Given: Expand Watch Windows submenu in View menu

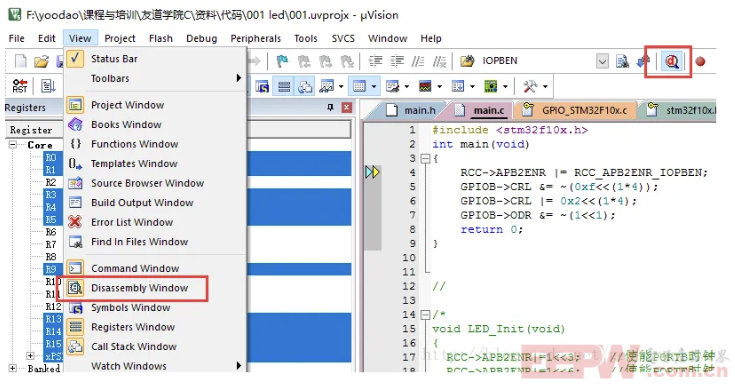Looking at the screenshot, I should pyautogui.click(x=155, y=366).
